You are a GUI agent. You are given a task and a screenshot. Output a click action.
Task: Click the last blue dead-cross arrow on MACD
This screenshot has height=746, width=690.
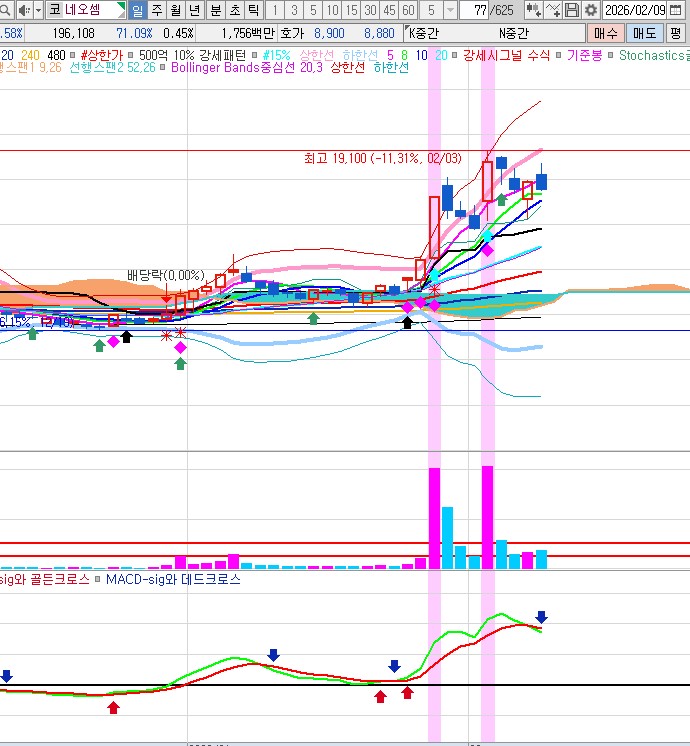[541, 617]
